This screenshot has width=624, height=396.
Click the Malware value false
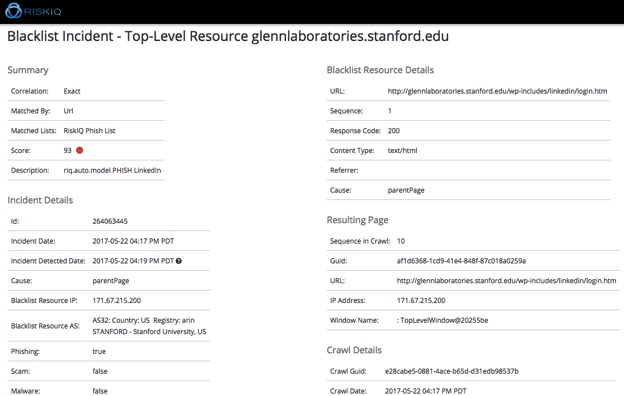click(x=100, y=391)
